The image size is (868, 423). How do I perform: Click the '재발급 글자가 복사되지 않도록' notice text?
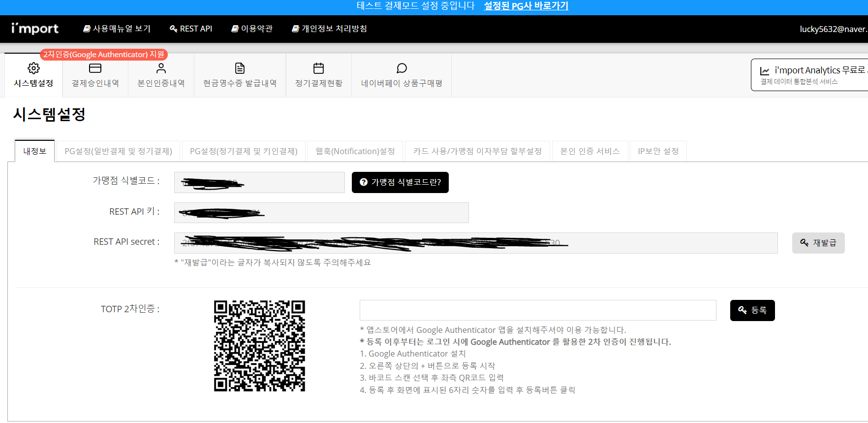[x=273, y=262]
